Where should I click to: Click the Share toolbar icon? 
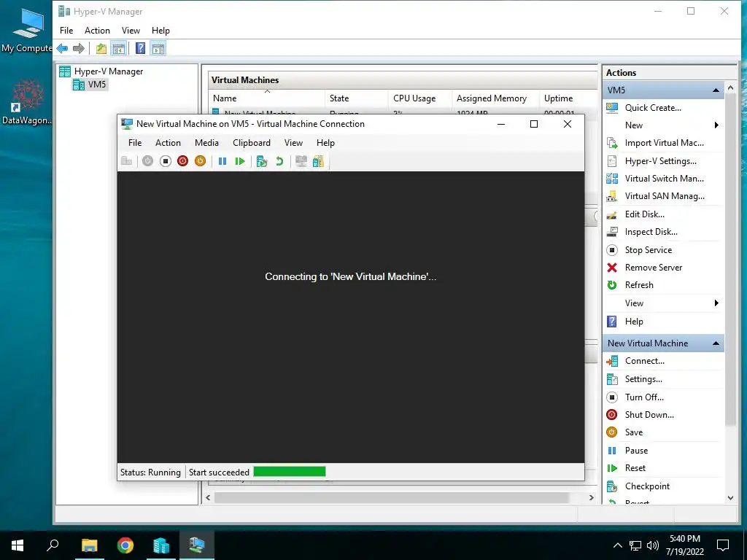click(318, 161)
